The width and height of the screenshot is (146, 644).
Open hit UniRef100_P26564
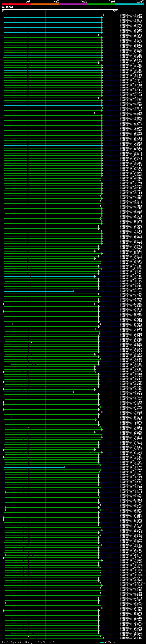(131, 143)
